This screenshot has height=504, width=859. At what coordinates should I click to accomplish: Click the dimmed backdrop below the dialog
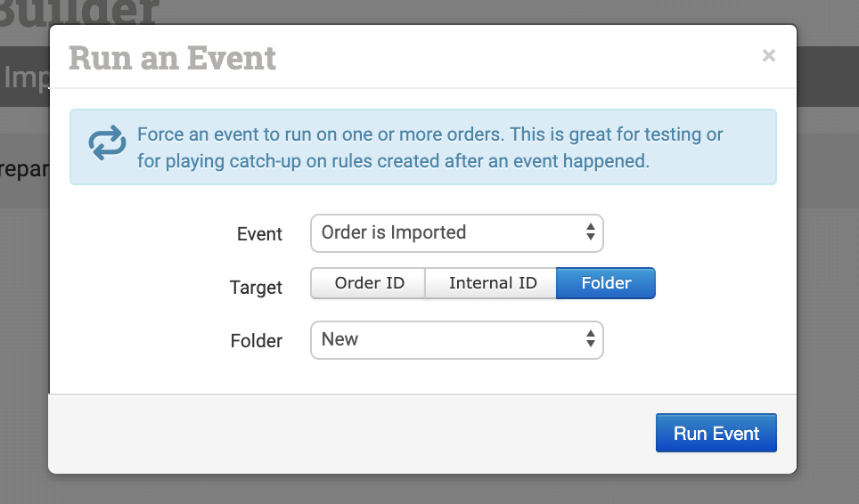[428, 490]
